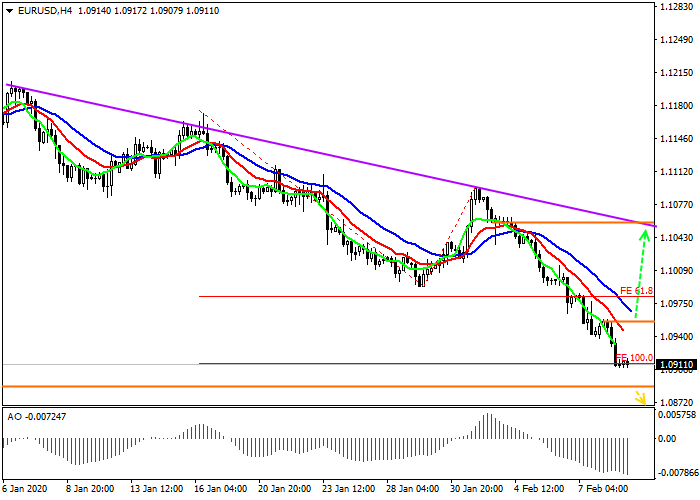Click the green dashed upward arrow head
This screenshot has width=700, height=500.
click(x=645, y=235)
